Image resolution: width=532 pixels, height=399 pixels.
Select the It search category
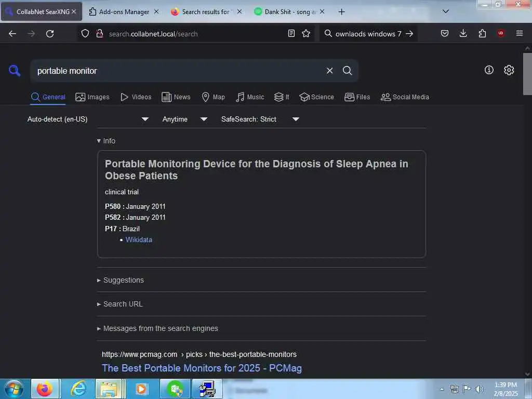(x=282, y=97)
